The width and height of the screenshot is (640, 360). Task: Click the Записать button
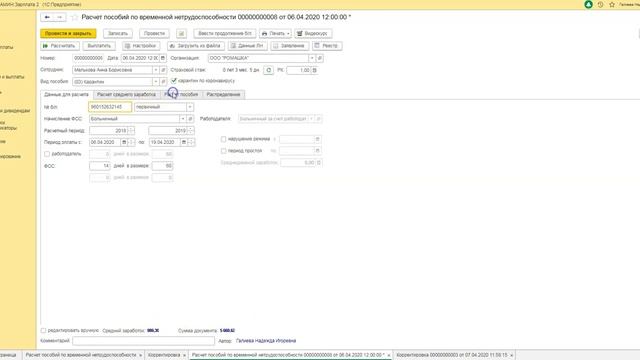[118, 33]
